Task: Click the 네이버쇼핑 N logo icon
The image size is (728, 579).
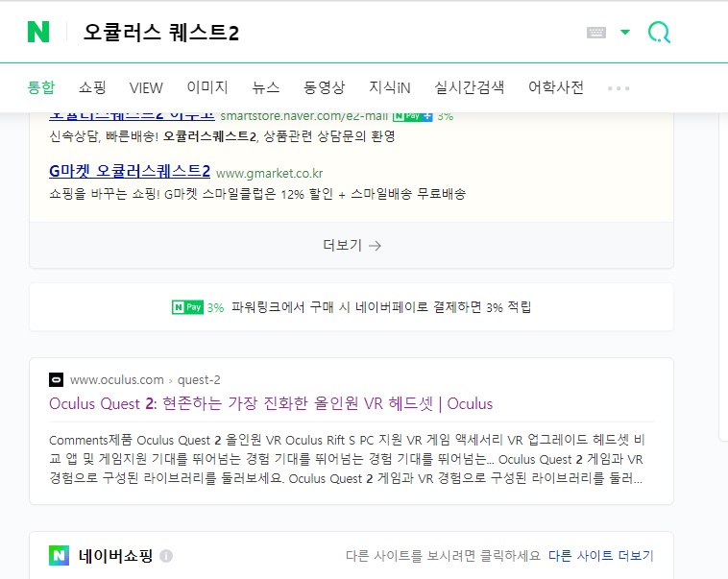Action: tap(59, 556)
